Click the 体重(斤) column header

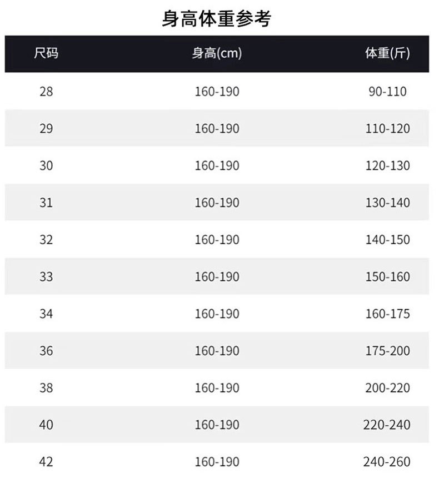(387, 54)
